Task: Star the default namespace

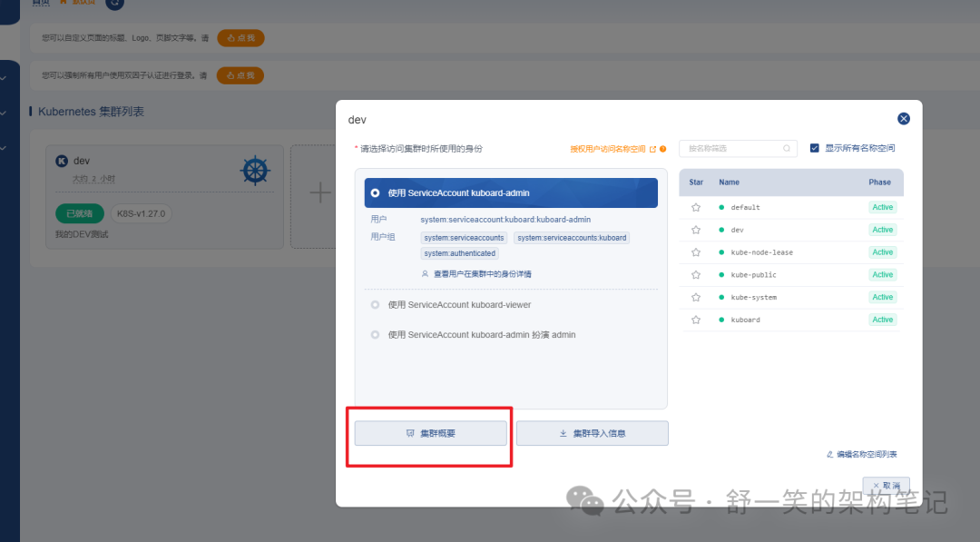Action: click(696, 208)
